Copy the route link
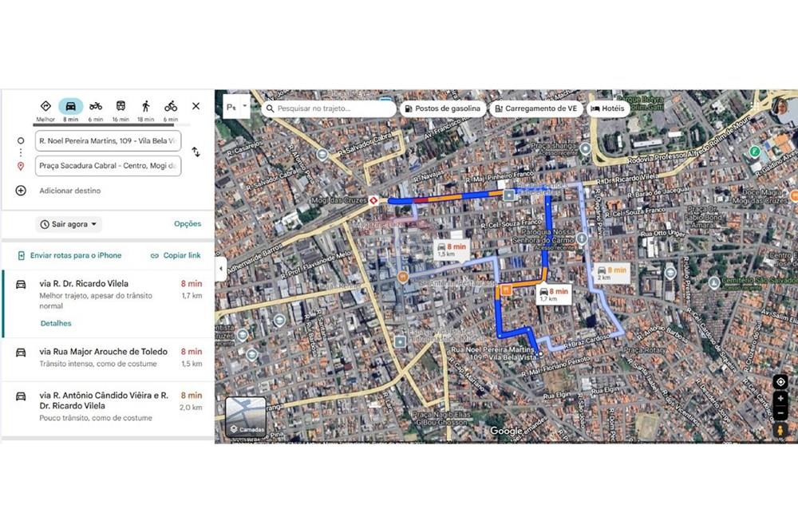The image size is (798, 532). (x=176, y=255)
